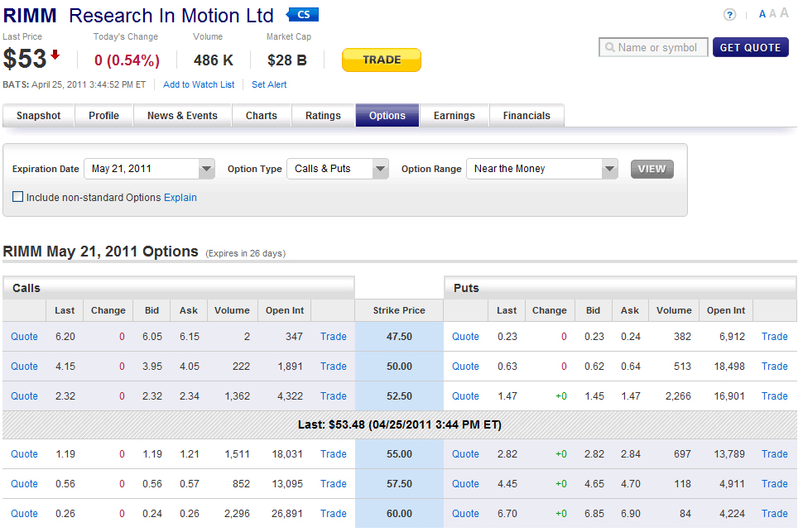Click the 55.00 strike price cell

[399, 453]
